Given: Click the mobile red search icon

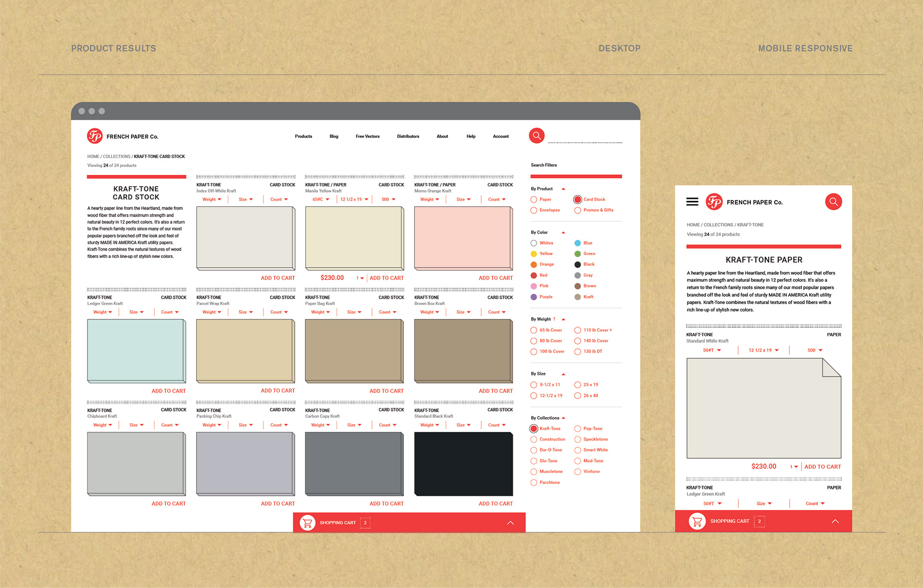Looking at the screenshot, I should (834, 202).
